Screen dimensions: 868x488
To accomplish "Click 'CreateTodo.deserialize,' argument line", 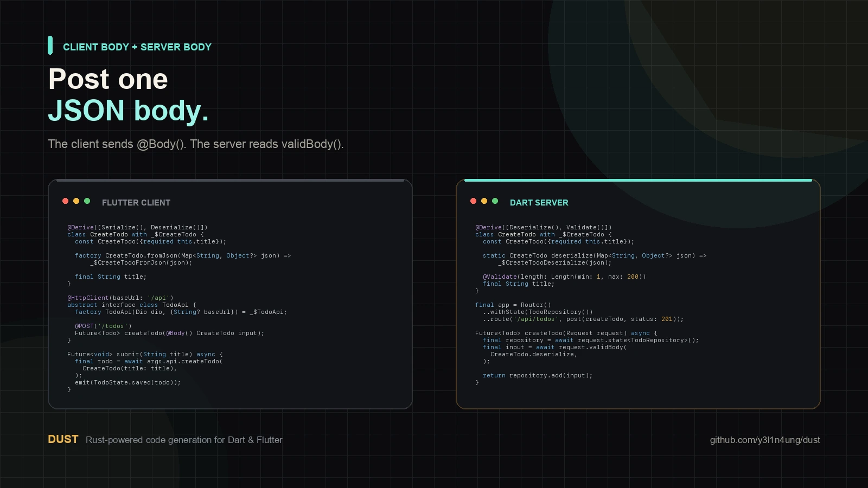I will 534,355.
